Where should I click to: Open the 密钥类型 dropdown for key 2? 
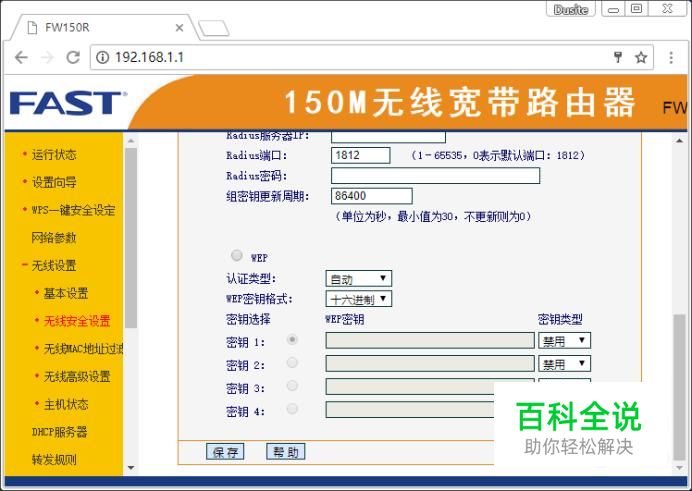pos(564,364)
